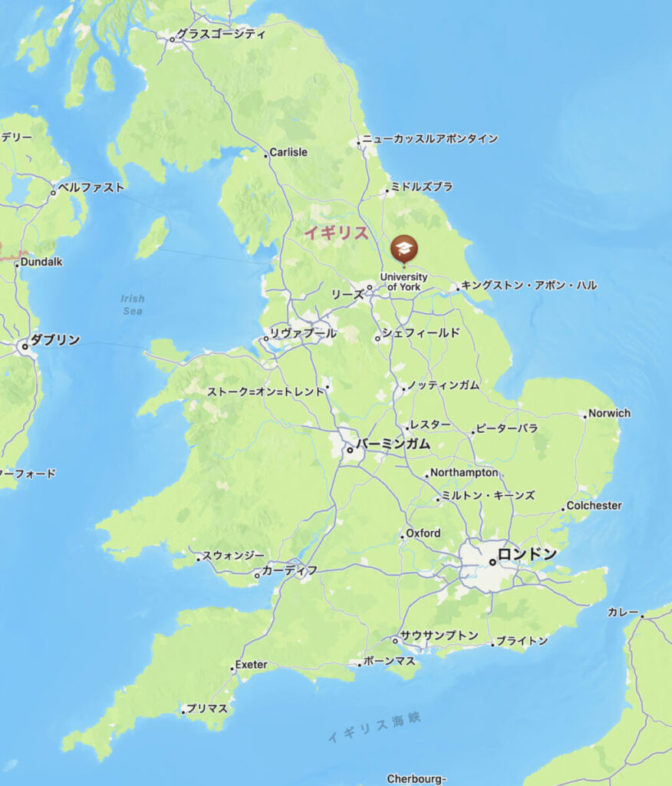Select the University of York label

click(x=404, y=282)
